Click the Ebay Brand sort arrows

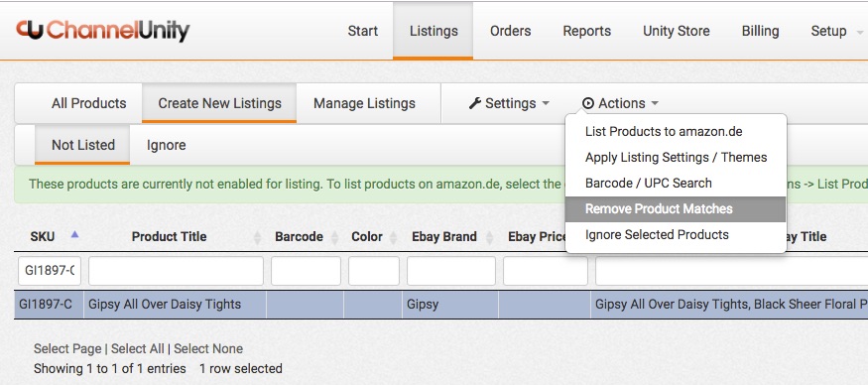point(490,237)
